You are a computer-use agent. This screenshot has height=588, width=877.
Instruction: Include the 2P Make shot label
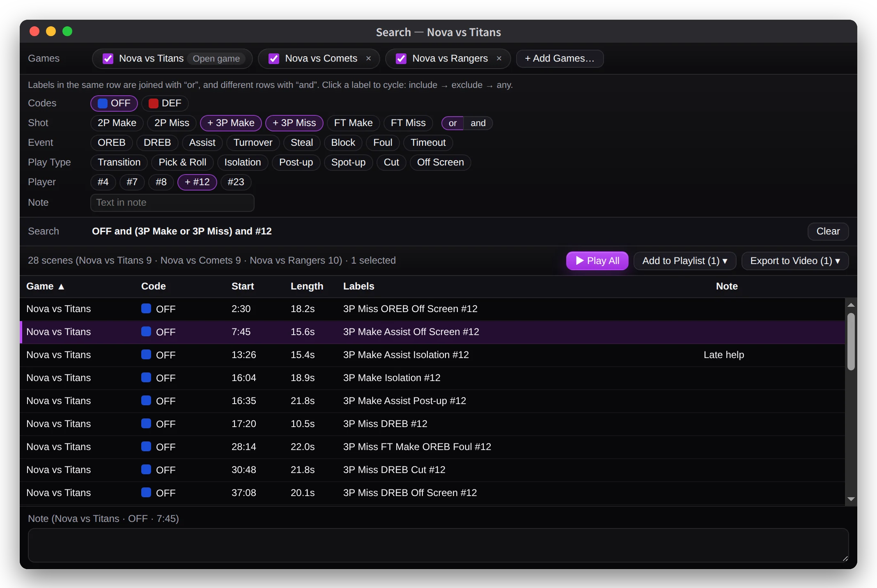[x=117, y=123]
